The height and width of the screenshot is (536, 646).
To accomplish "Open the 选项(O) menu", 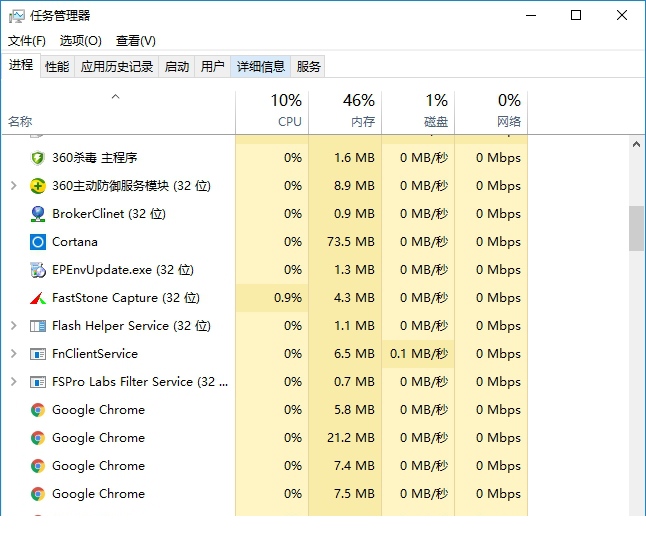I will pyautogui.click(x=81, y=41).
